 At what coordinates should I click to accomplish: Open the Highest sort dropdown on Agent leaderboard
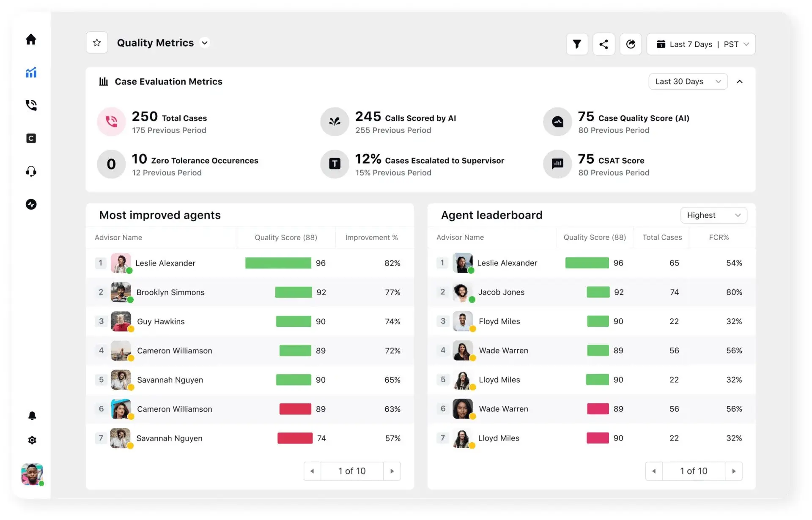point(714,215)
